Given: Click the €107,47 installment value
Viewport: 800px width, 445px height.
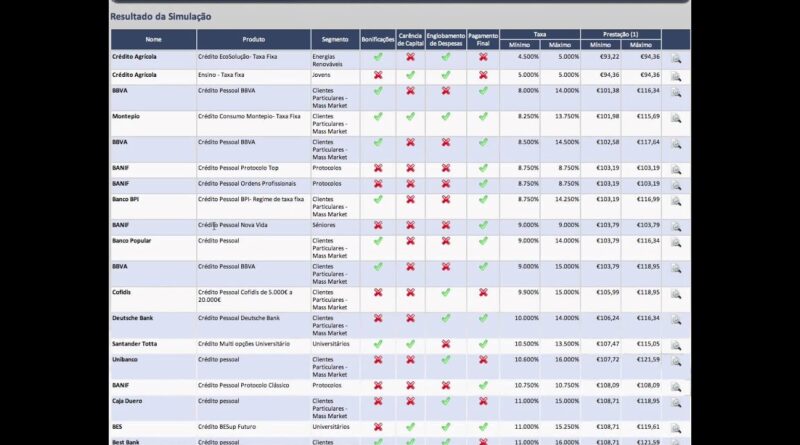Looking at the screenshot, I should [608, 344].
